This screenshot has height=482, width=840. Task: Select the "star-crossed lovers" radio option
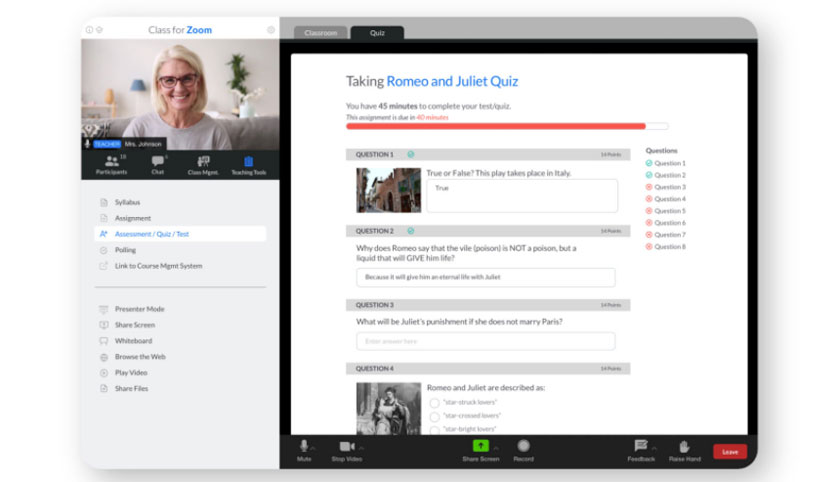coord(434,416)
